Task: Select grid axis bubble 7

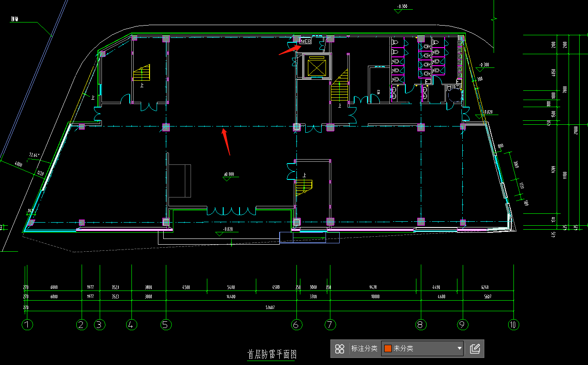Action: point(330,325)
